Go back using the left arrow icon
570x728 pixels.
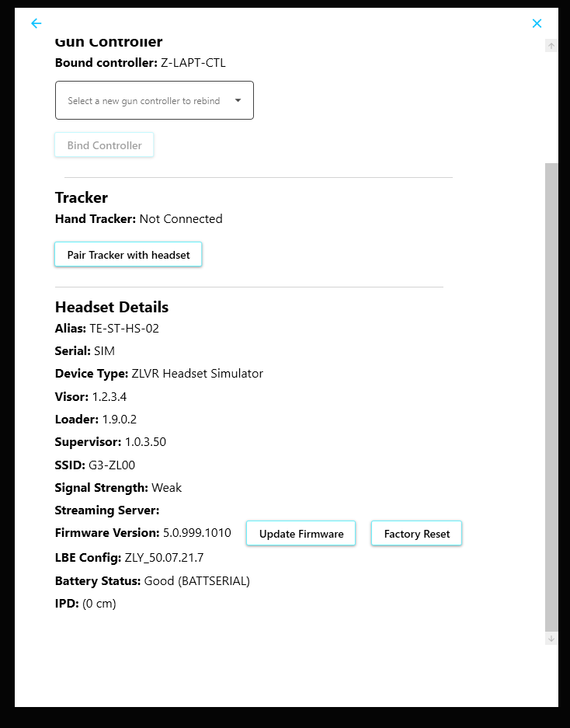(36, 23)
